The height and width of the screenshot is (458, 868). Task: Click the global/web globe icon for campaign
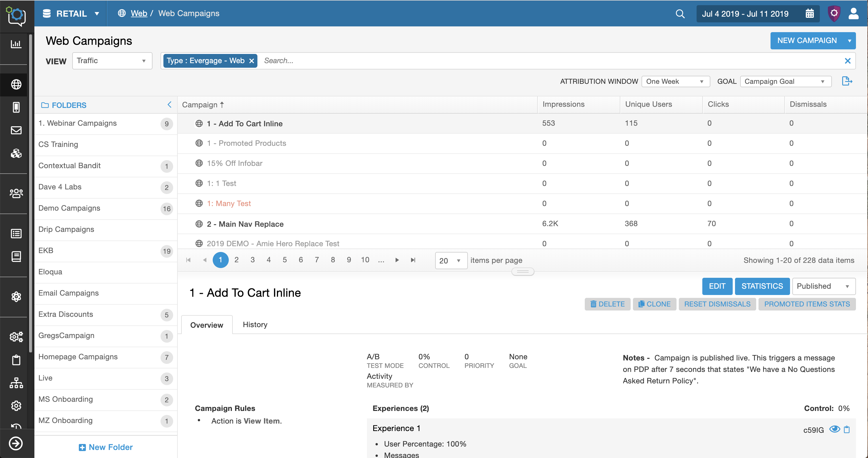pyautogui.click(x=199, y=123)
